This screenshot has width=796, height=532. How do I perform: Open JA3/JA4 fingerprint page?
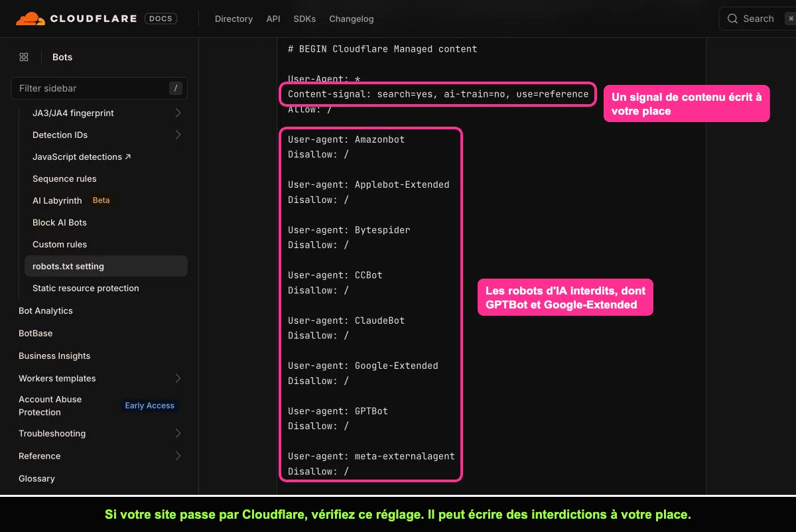pos(73,113)
